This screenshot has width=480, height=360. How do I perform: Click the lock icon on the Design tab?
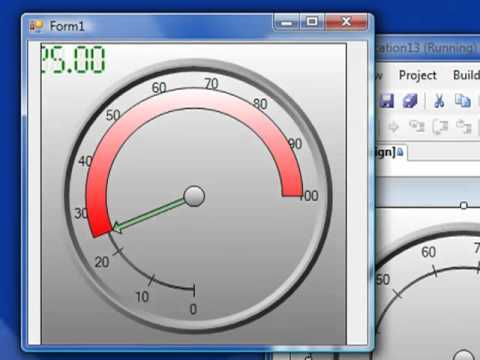[x=400, y=152]
